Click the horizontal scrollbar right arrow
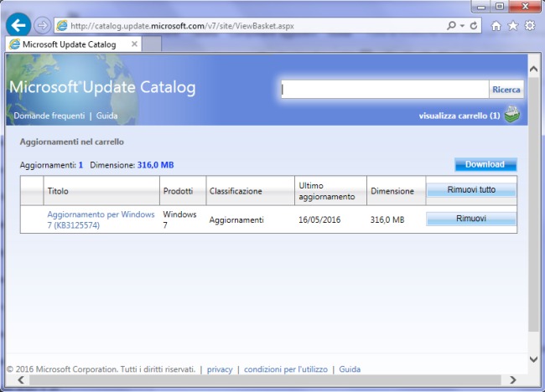 tap(513, 380)
